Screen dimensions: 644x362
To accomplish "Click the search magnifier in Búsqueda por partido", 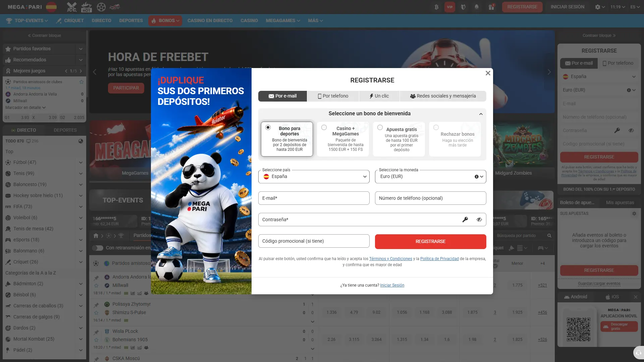I will (x=549, y=236).
